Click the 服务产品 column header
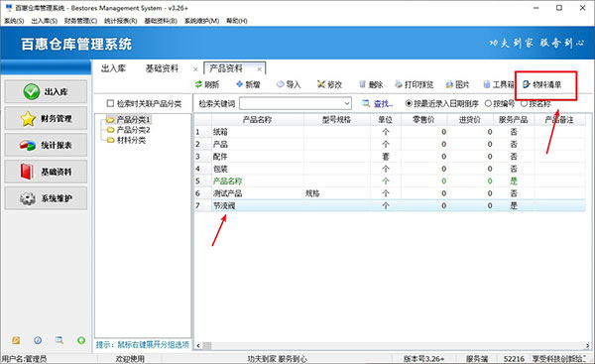595x364 pixels. (514, 120)
